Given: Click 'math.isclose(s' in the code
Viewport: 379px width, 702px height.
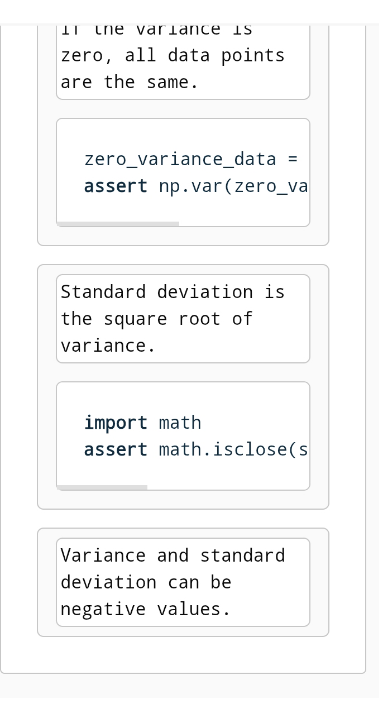Looking at the screenshot, I should pyautogui.click(x=233, y=449).
